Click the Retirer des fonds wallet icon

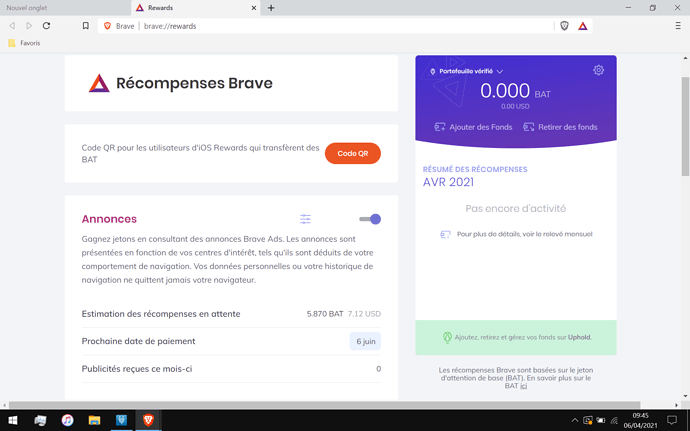click(x=529, y=127)
